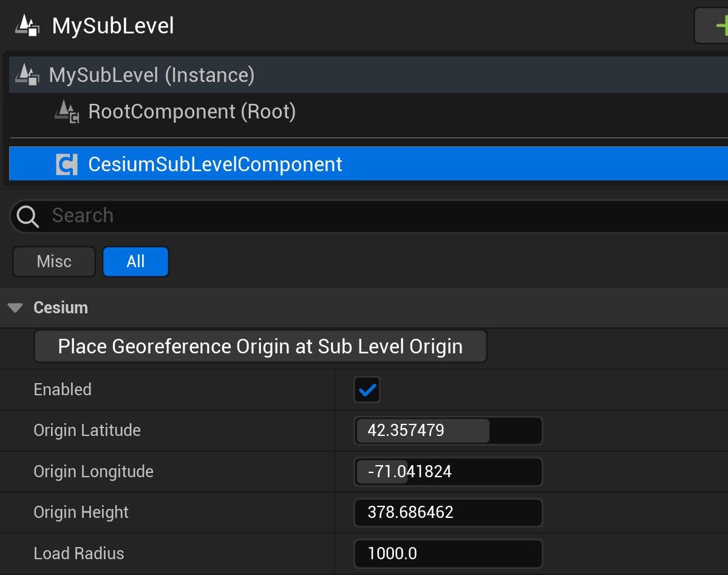Click the MySubLevel (Instance) level icon
This screenshot has height=575, width=728.
[27, 75]
